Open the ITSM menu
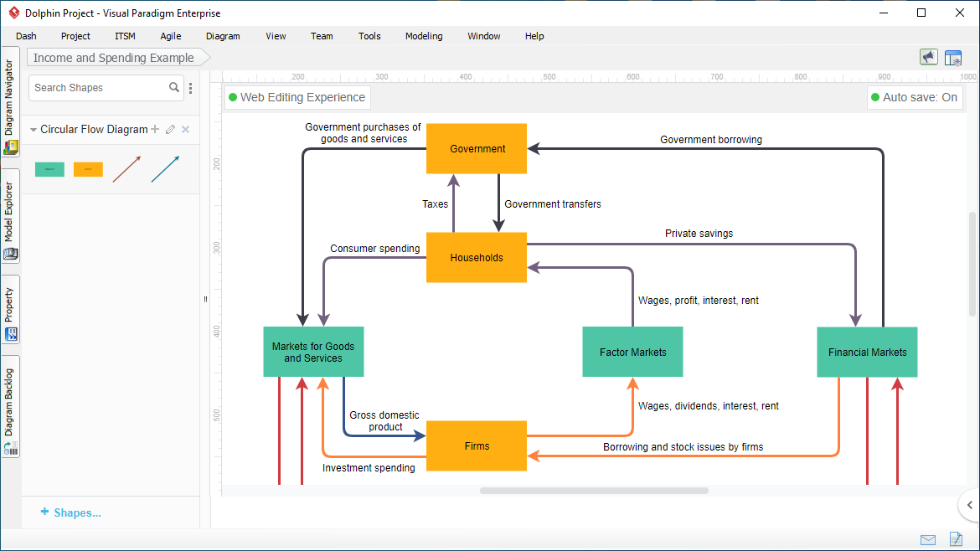Viewport: 980px width, 551px height. (x=125, y=36)
